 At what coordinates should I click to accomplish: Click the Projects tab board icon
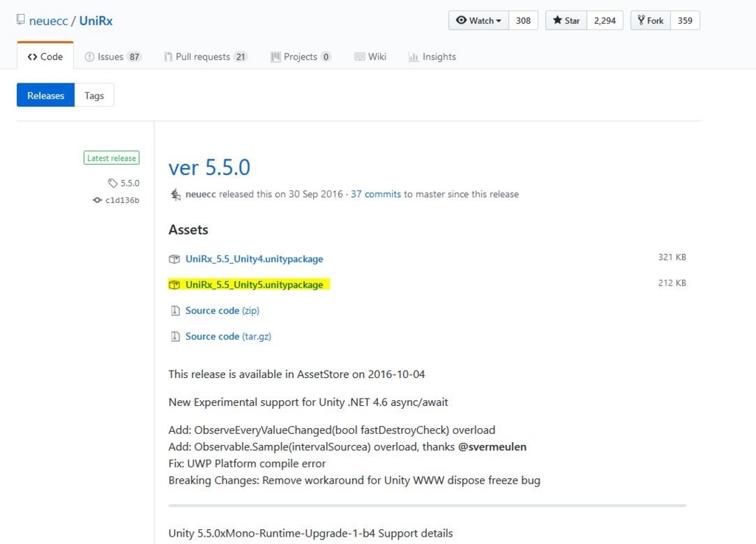(x=275, y=57)
